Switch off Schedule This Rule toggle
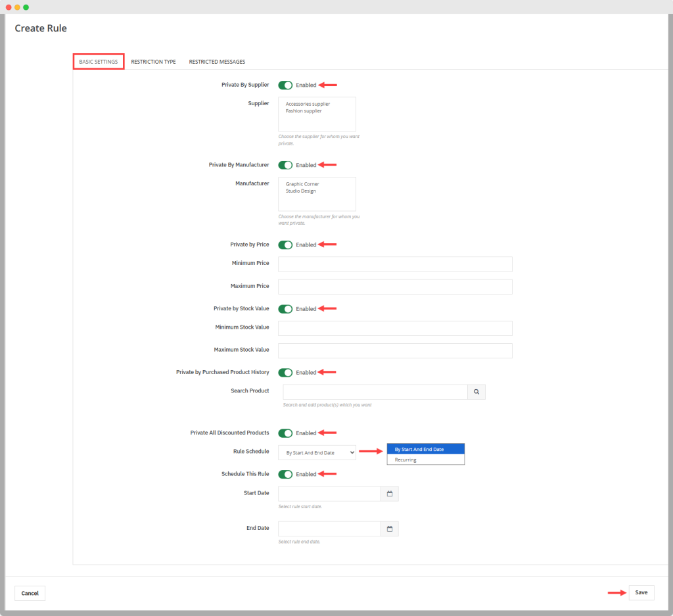The width and height of the screenshot is (673, 616). pos(285,474)
